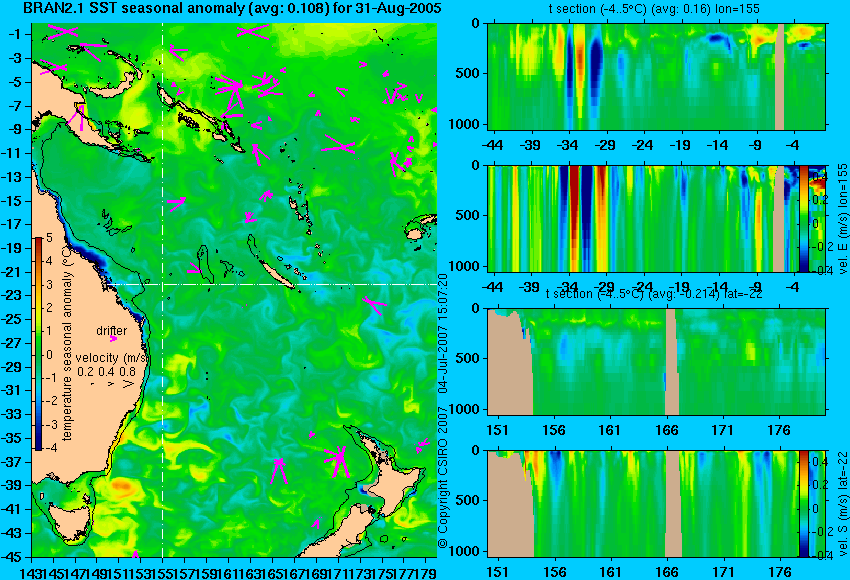The width and height of the screenshot is (850, 580).
Task: Click the '-1' label on map latitude axis
Action: pyautogui.click(x=14, y=34)
